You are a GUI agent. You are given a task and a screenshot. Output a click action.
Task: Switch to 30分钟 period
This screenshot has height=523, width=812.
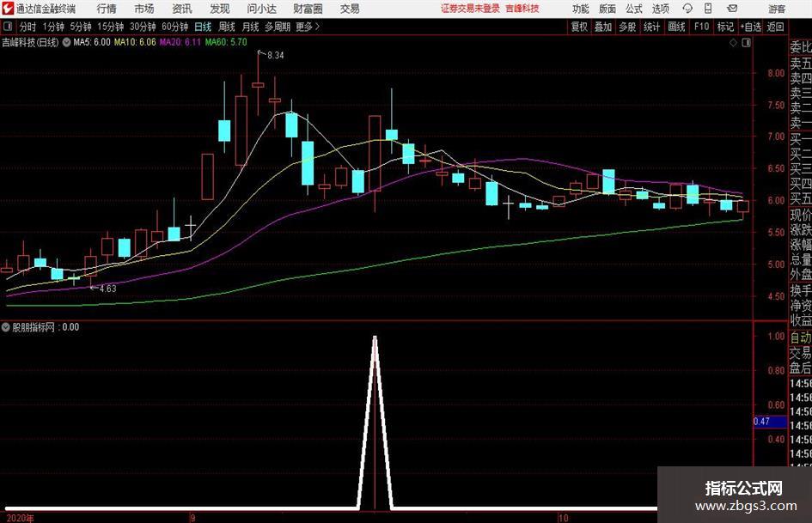click(143, 27)
